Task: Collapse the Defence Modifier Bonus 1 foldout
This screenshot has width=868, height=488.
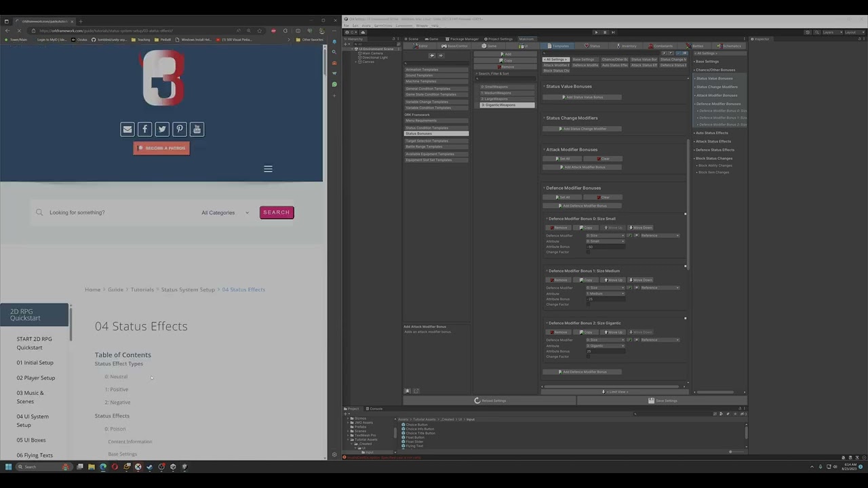Action: tap(547, 271)
